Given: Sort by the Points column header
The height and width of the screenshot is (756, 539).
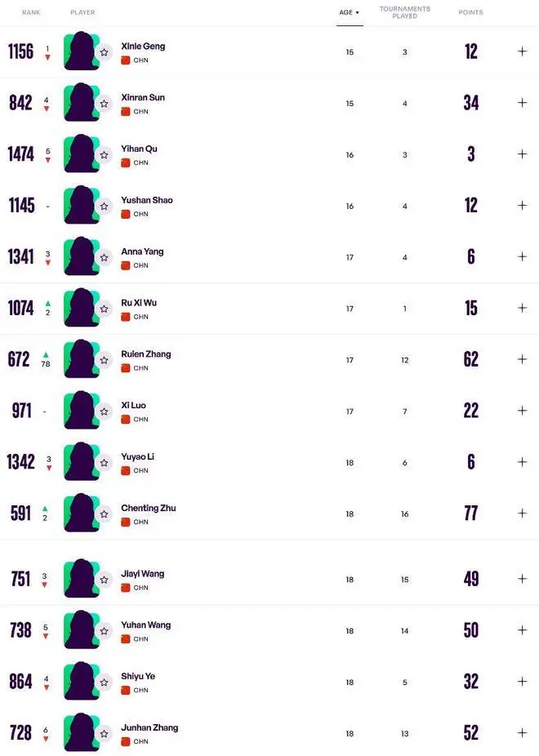Looking at the screenshot, I should 470,12.
